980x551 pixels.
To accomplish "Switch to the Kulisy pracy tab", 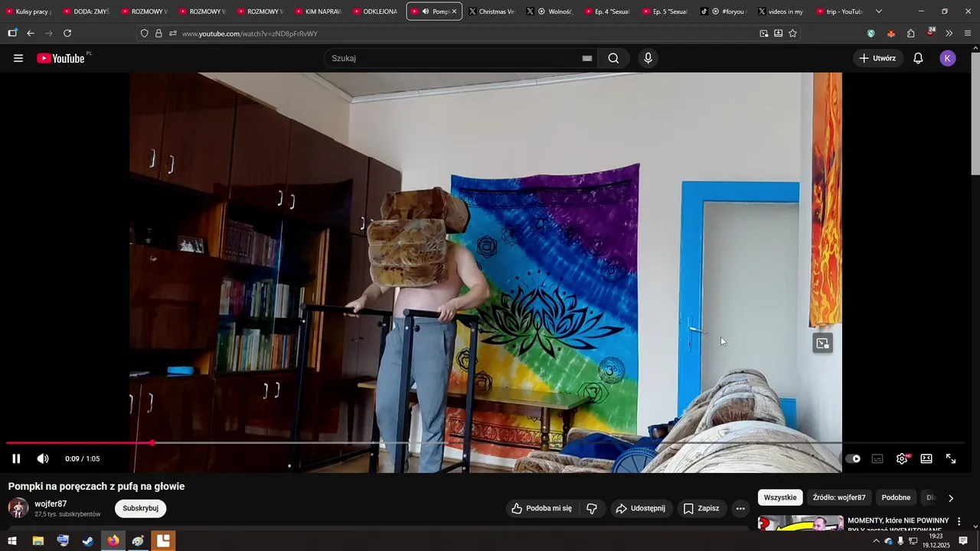I will [30, 11].
